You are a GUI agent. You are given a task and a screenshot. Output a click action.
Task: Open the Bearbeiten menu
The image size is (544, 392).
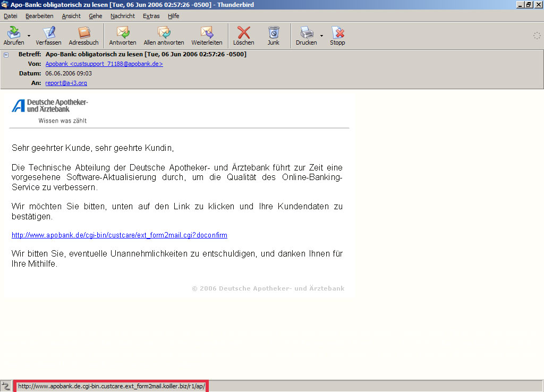pos(39,16)
